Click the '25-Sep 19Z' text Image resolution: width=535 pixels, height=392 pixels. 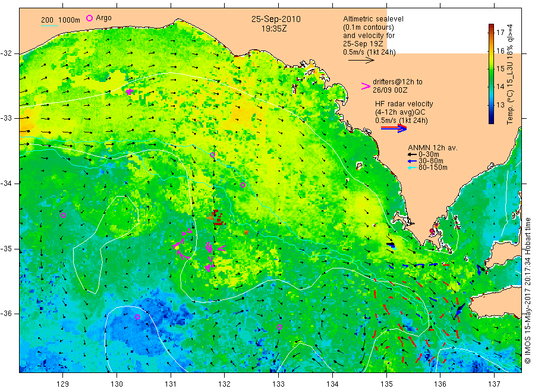pos(363,44)
